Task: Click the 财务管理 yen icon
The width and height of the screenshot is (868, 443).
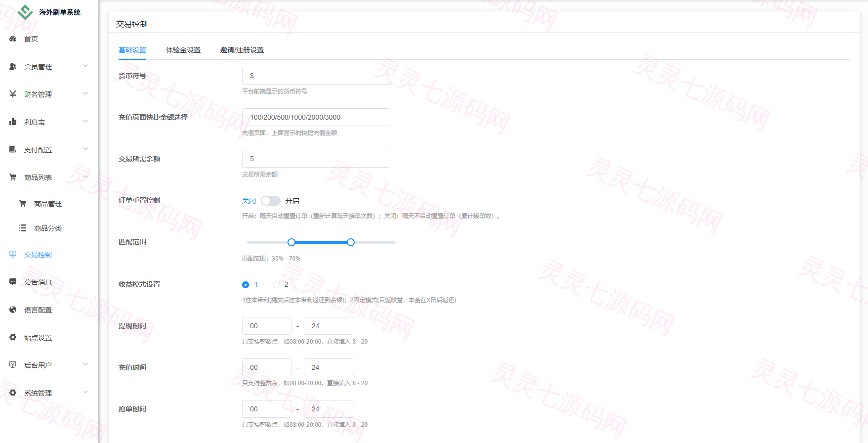Action: tap(13, 94)
